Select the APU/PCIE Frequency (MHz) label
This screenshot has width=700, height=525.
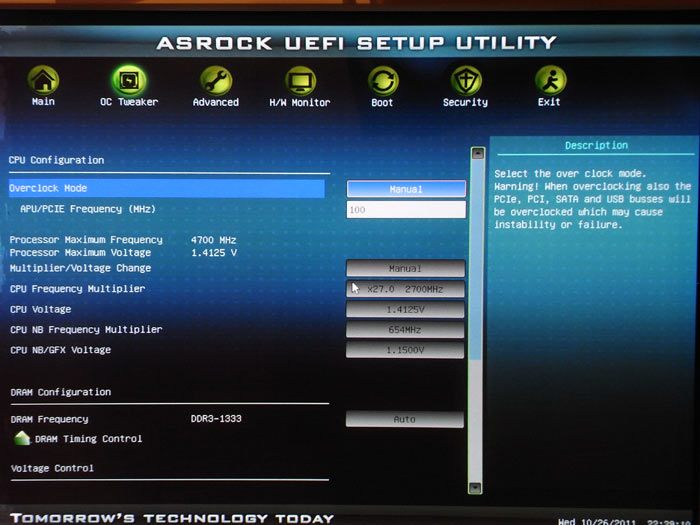click(x=88, y=209)
